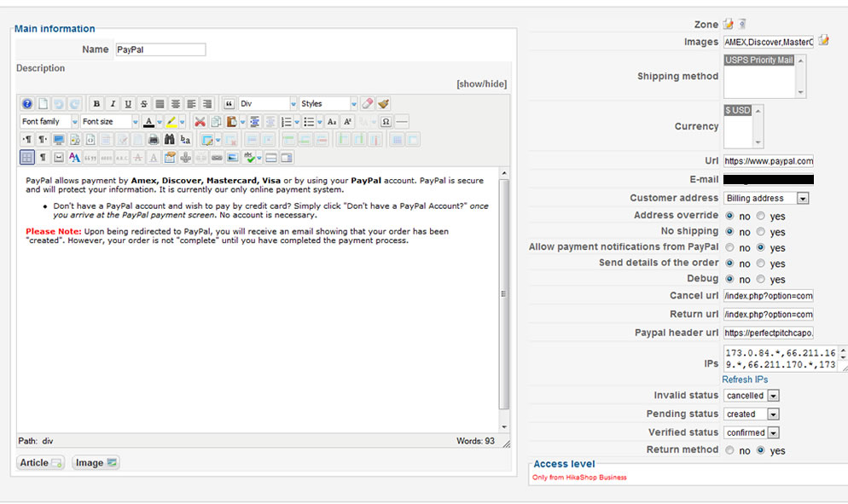Click the text color swatch button
The width and height of the screenshot is (848, 504).
click(148, 122)
